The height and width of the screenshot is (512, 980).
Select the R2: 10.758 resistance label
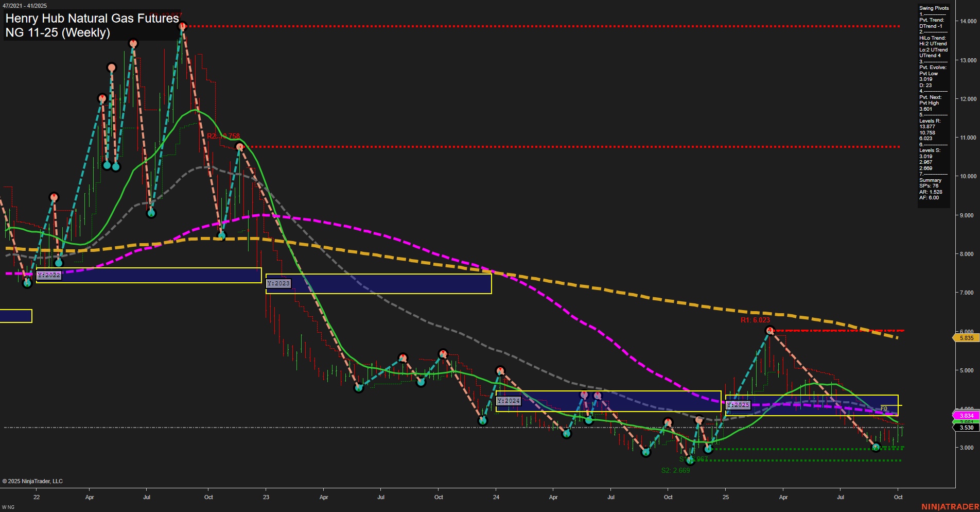[222, 136]
